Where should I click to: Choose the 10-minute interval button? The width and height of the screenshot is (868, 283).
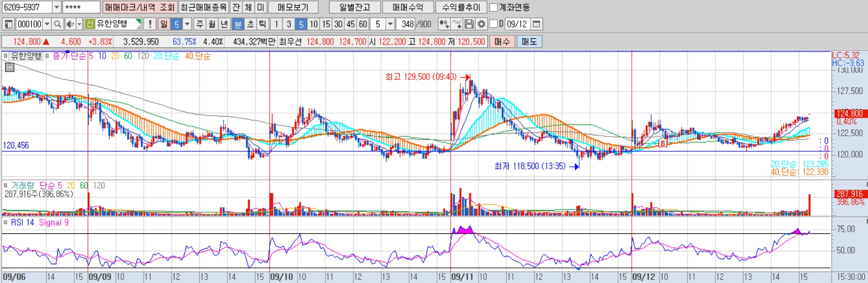tap(314, 24)
